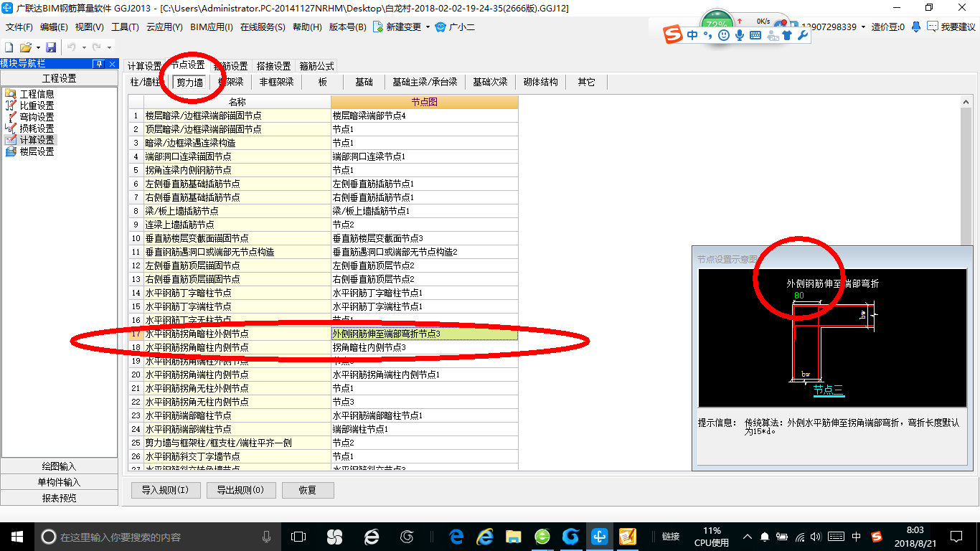Open the BIM应用(I) menu

click(212, 27)
